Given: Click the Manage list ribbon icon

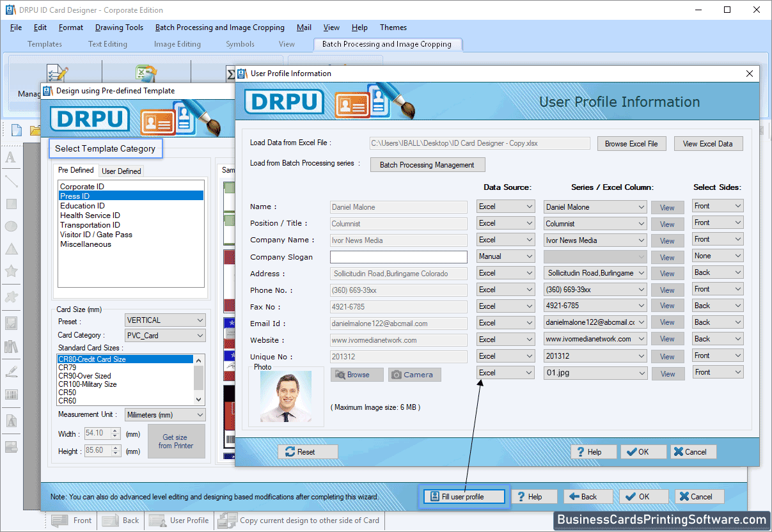Looking at the screenshot, I should pos(56,72).
